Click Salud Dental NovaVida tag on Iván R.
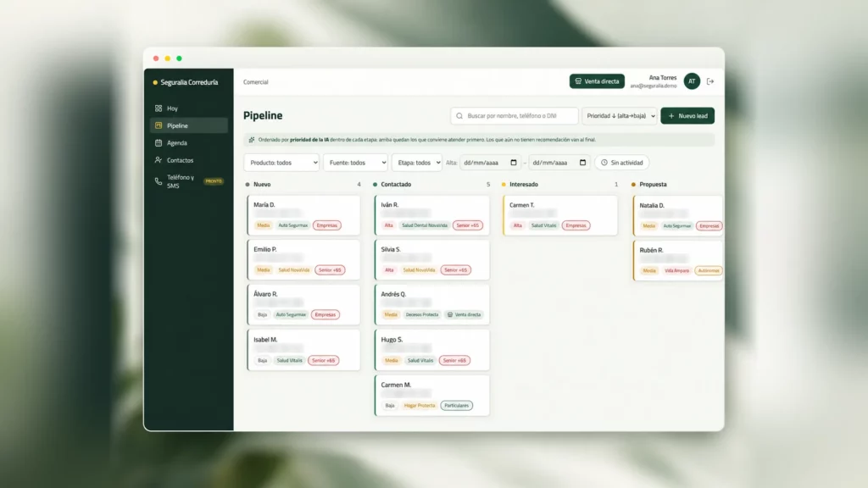Screen dimensions: 868x488 (425, 225)
